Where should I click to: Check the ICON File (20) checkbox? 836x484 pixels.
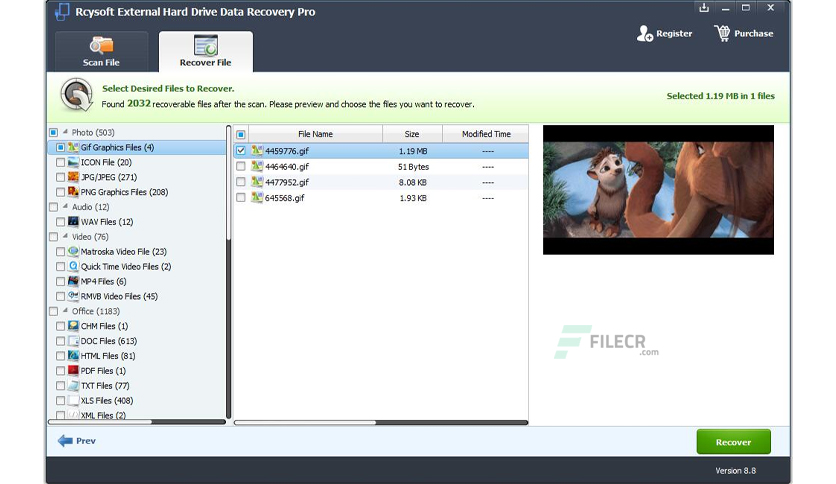pos(60,162)
